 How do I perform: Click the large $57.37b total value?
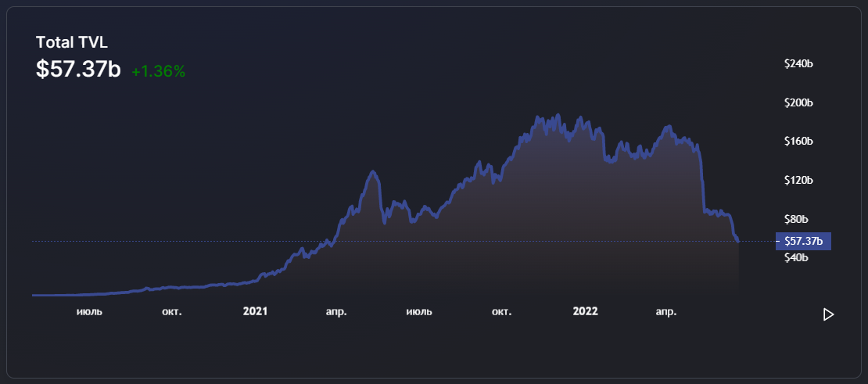pos(78,69)
